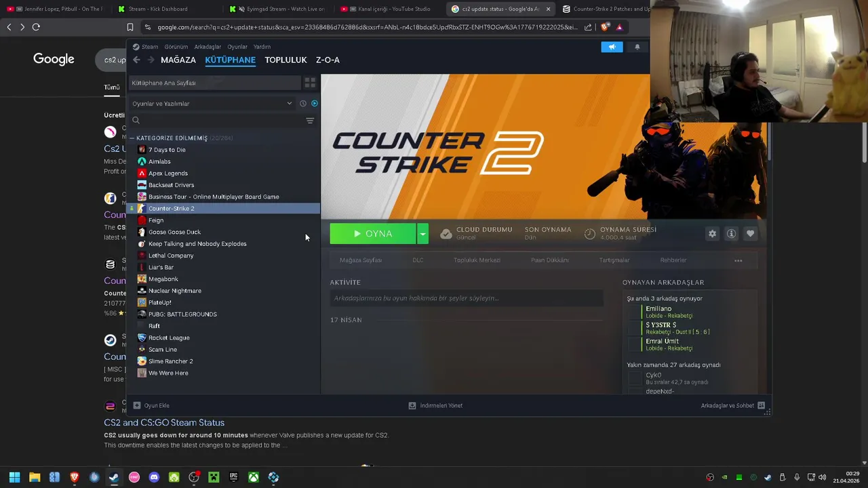Screen dimensions: 868x488
Task: Add Counter-Strike 2 to favorites heart
Action: click(x=750, y=234)
